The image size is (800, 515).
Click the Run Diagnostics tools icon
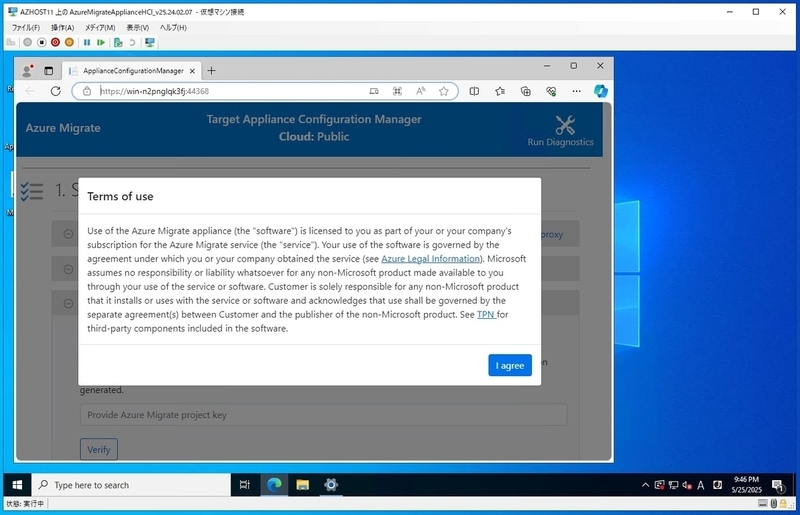tap(565, 125)
